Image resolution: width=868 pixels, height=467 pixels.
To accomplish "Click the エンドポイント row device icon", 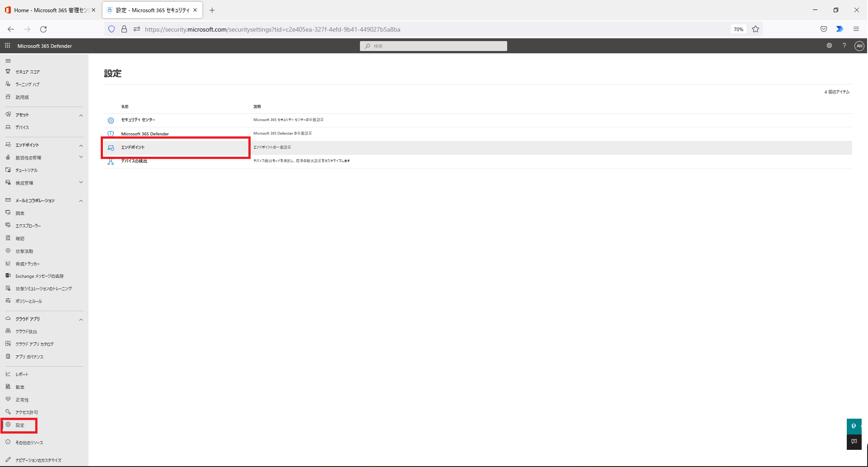I will pos(111,148).
